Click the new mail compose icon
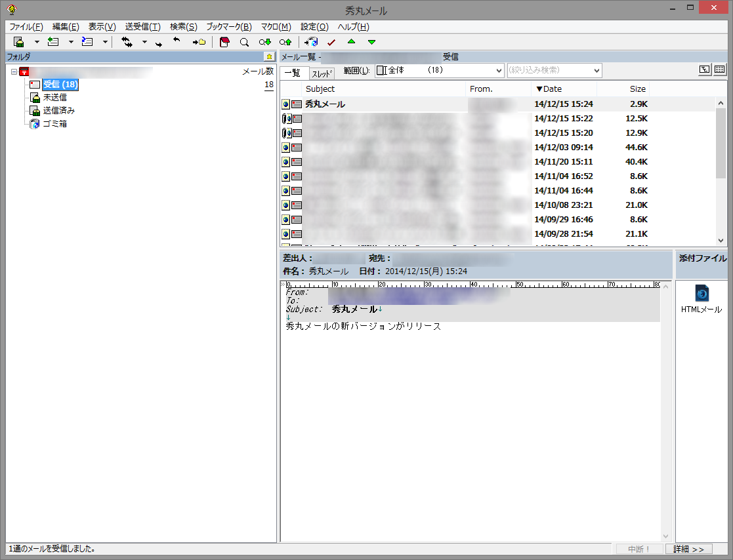Image resolution: width=733 pixels, height=560 pixels. point(18,42)
